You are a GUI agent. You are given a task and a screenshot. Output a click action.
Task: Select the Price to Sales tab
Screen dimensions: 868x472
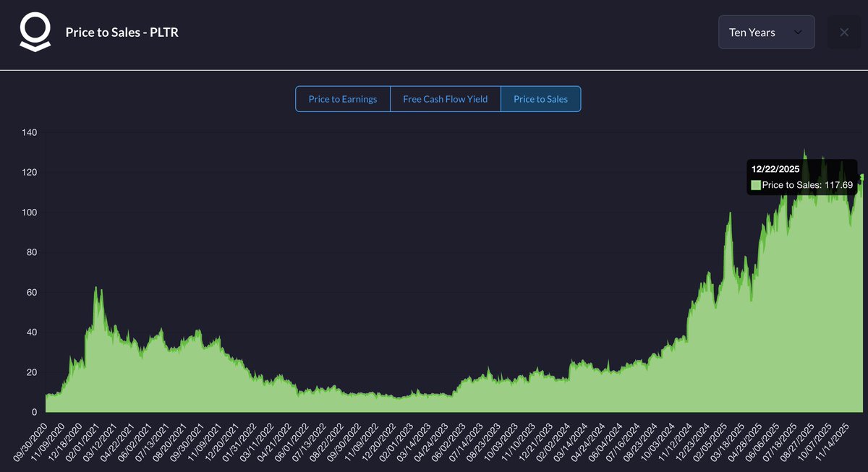coord(540,99)
